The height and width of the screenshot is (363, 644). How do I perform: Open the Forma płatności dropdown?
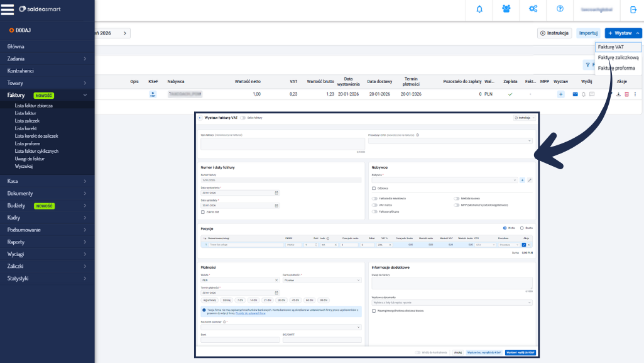click(x=322, y=280)
